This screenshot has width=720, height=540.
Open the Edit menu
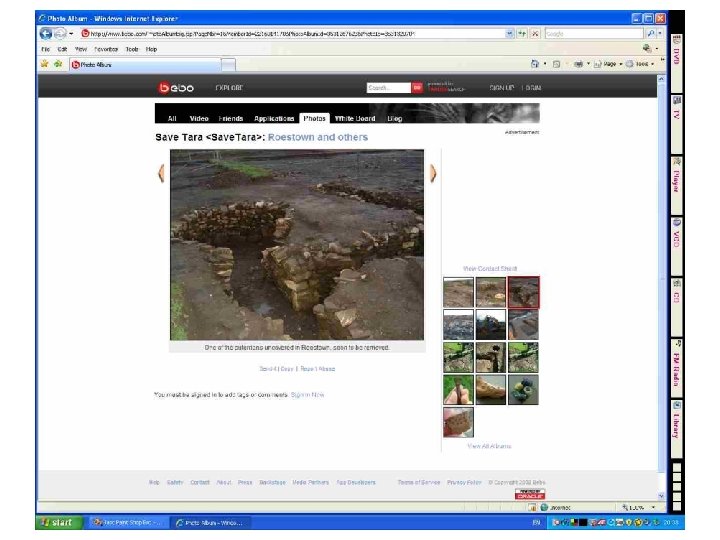[62, 49]
